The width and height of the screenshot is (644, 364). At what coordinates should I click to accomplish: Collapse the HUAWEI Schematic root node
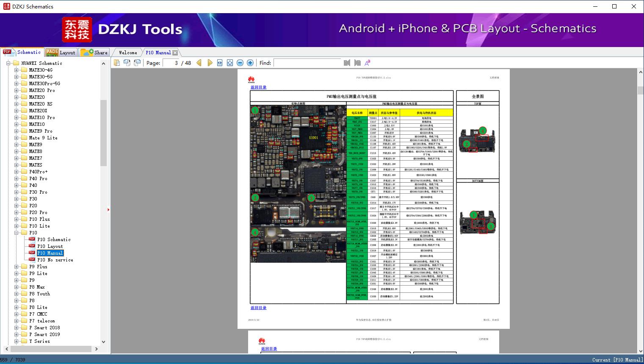(8, 63)
